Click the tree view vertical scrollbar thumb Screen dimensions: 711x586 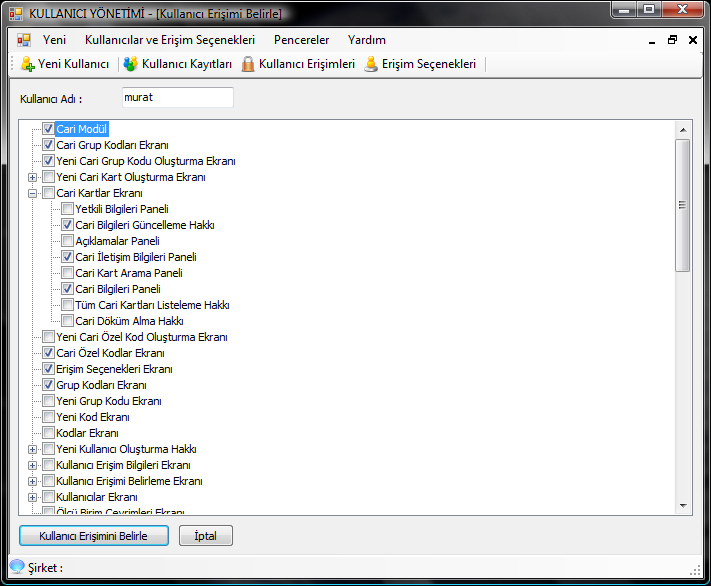click(683, 205)
